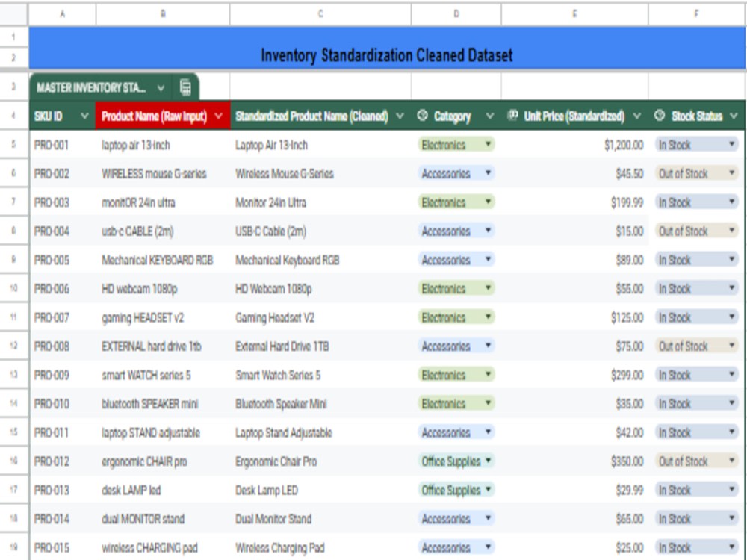This screenshot has width=747, height=560.
Task: Open the Product Name (Raw Input) column dropdown
Action: point(219,116)
